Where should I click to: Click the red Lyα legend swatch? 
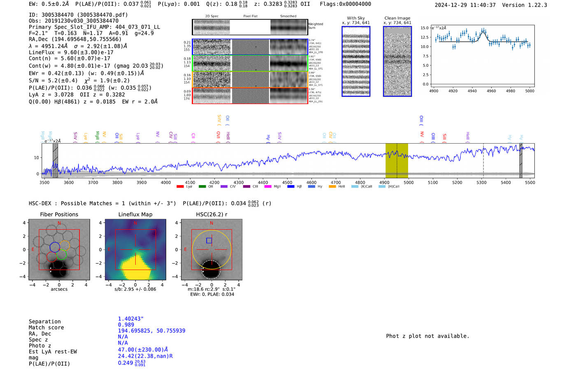(x=180, y=187)
